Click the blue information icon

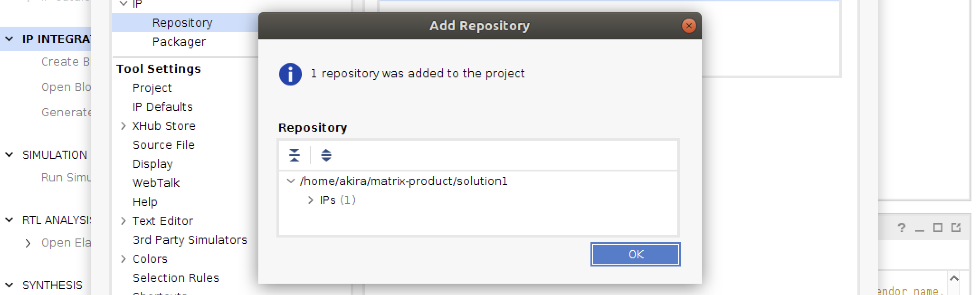click(290, 74)
